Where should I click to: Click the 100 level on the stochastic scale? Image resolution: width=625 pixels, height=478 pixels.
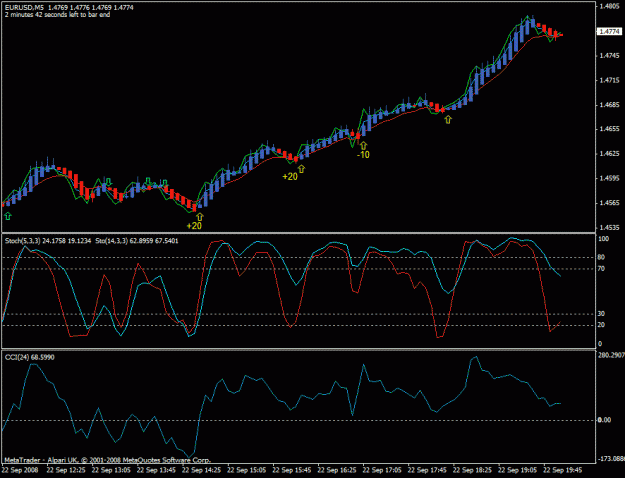click(x=603, y=239)
